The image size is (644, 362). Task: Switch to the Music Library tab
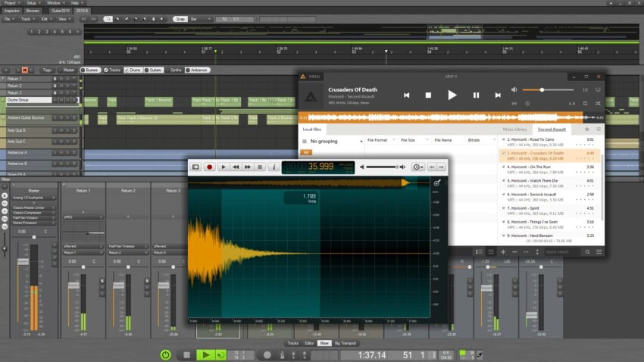[515, 130]
